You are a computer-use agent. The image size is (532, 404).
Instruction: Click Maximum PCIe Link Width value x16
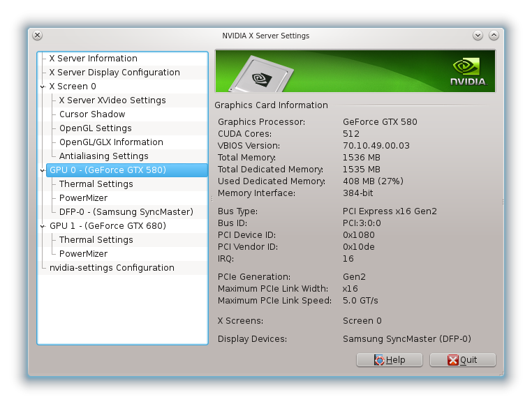350,289
